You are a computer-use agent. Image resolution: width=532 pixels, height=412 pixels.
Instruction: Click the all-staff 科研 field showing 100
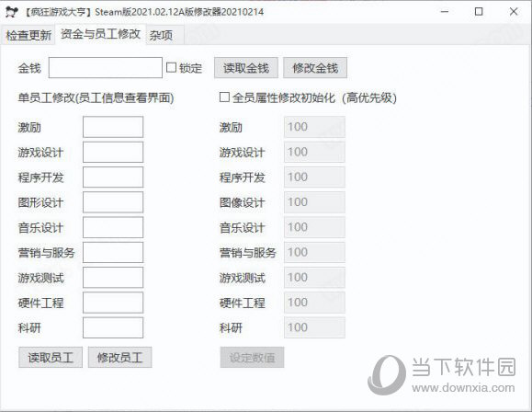314,327
